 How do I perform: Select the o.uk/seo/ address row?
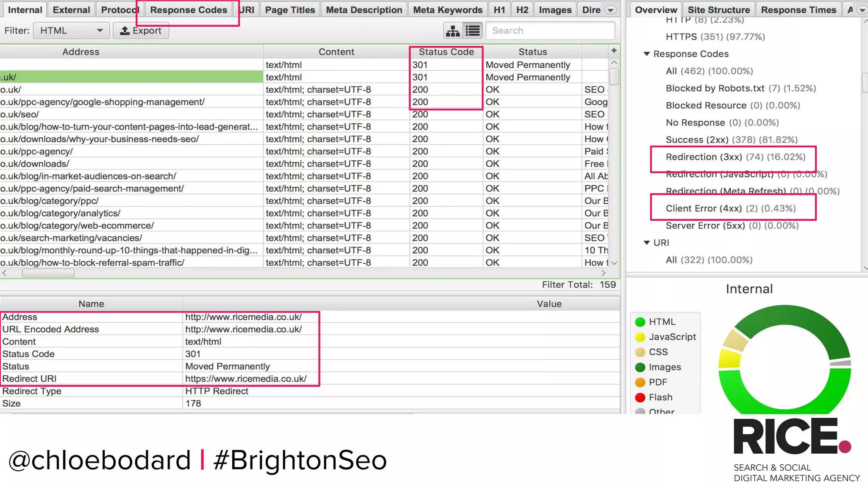131,114
